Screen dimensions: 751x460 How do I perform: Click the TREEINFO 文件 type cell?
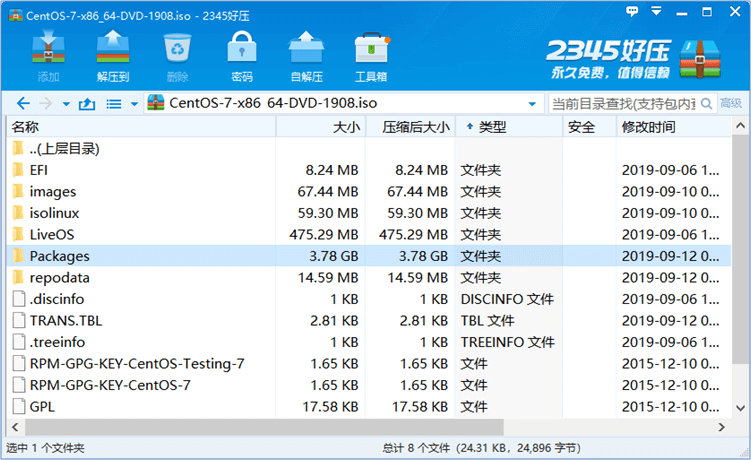coord(508,342)
